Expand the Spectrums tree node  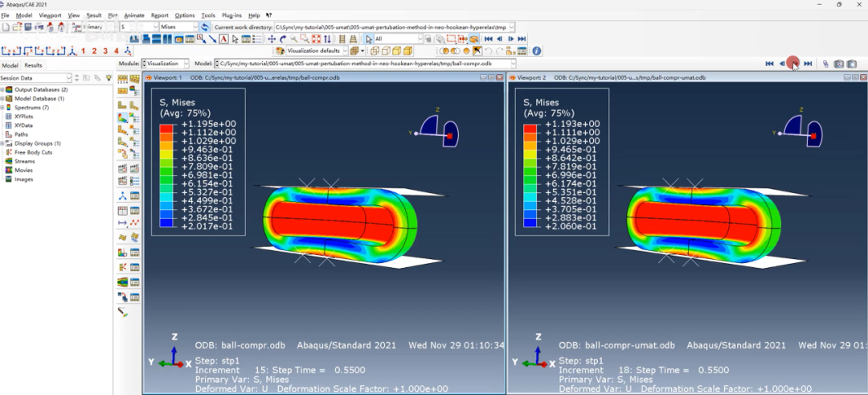click(2, 107)
